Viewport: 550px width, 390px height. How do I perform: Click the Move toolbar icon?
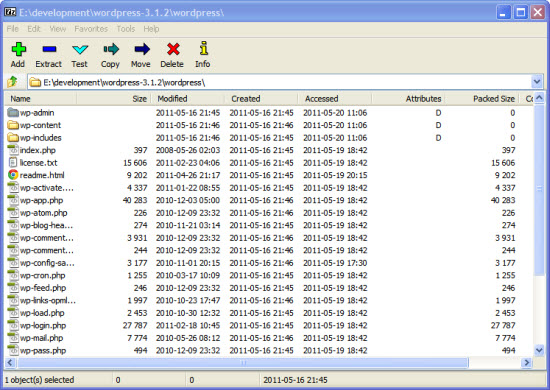pyautogui.click(x=142, y=49)
